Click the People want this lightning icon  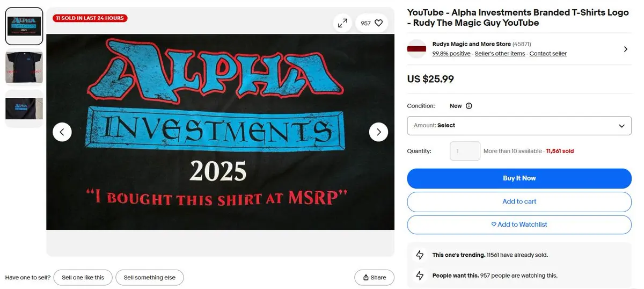click(420, 276)
